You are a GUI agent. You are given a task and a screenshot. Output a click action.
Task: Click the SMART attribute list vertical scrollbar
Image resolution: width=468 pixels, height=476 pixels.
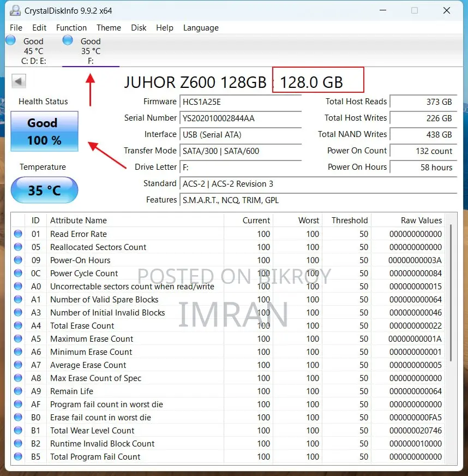(451, 293)
